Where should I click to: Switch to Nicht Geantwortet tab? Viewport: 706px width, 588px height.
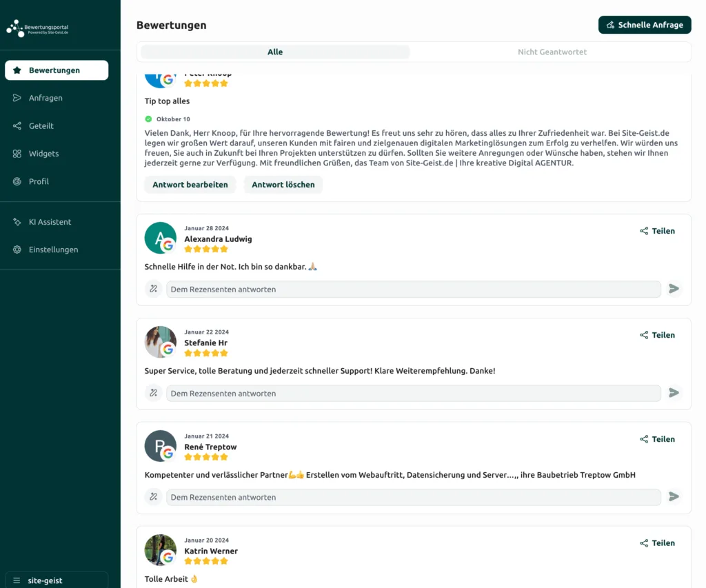click(x=552, y=52)
